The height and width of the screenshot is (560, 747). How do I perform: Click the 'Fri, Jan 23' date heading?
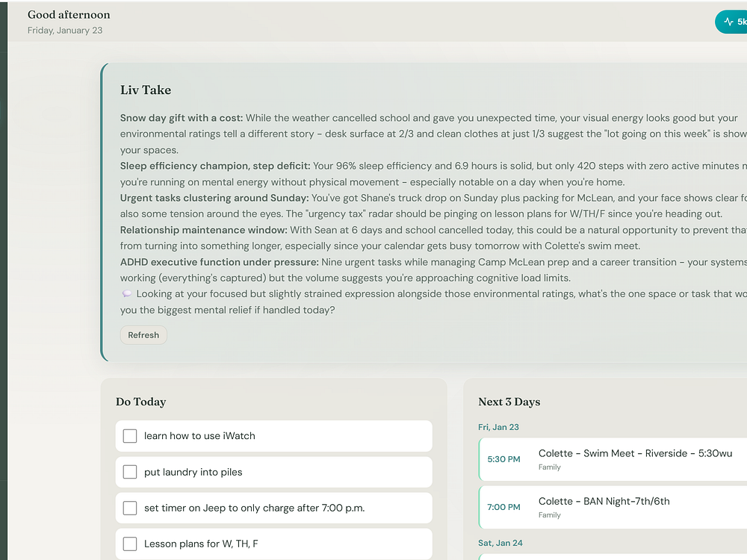coord(498,427)
